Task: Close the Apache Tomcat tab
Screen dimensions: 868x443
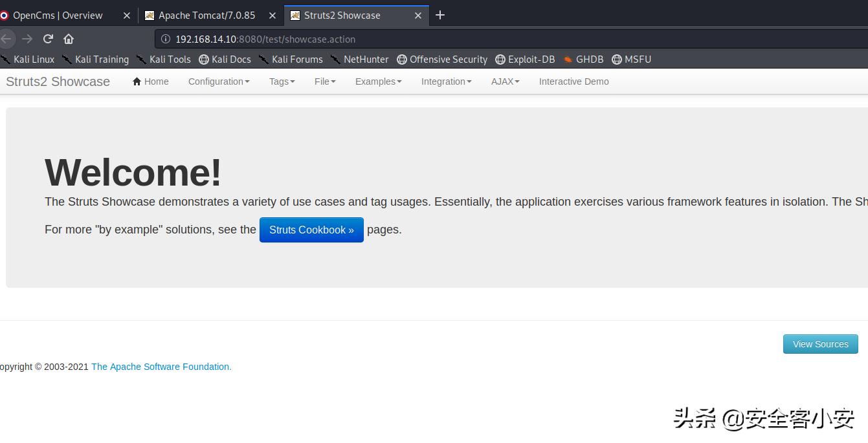Action: tap(272, 16)
